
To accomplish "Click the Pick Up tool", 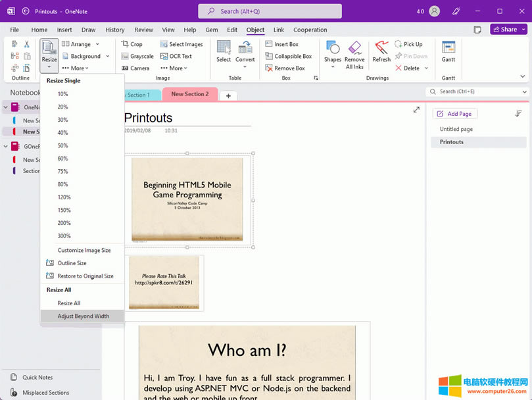I will click(408, 44).
